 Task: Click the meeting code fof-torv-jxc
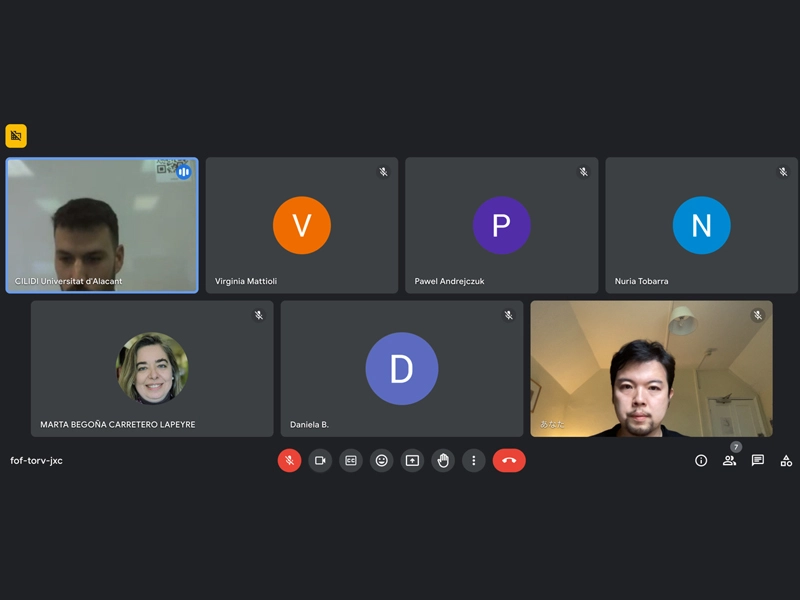tap(36, 461)
